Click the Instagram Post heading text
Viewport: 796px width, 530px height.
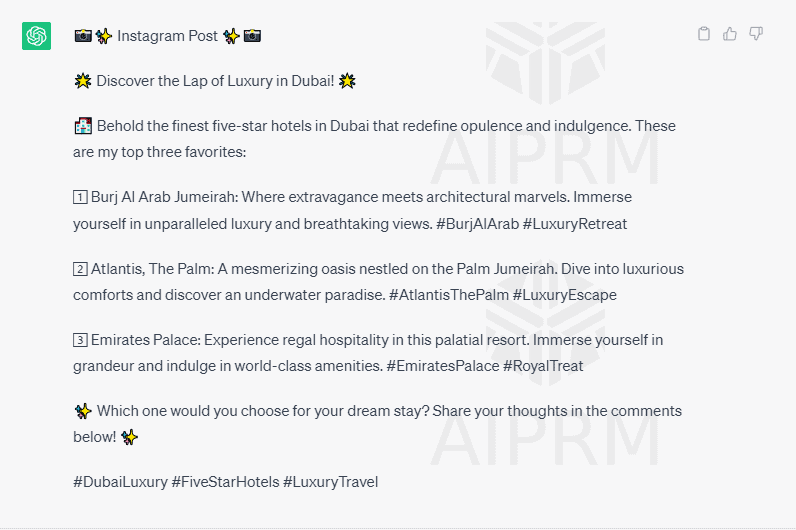click(x=168, y=36)
